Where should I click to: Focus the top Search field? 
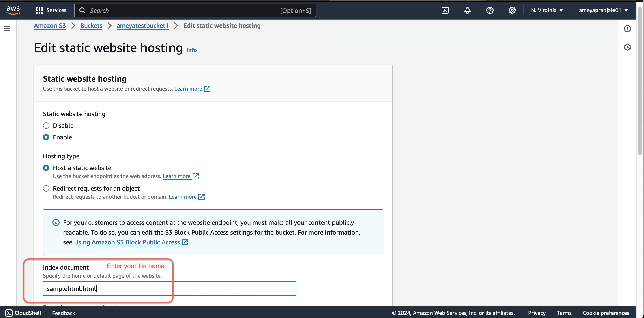coord(195,10)
